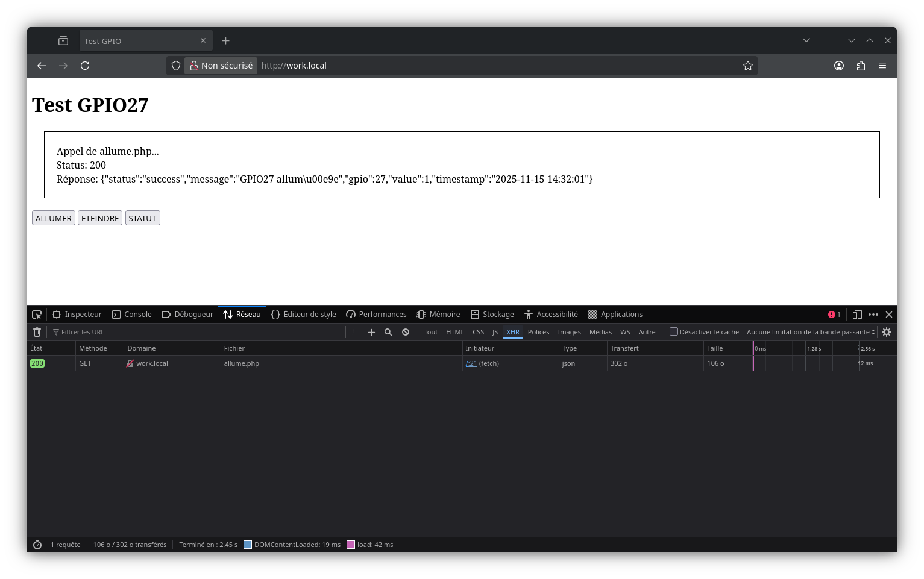Enable Désactiver le cache checkbox
924x579 pixels.
(x=674, y=331)
